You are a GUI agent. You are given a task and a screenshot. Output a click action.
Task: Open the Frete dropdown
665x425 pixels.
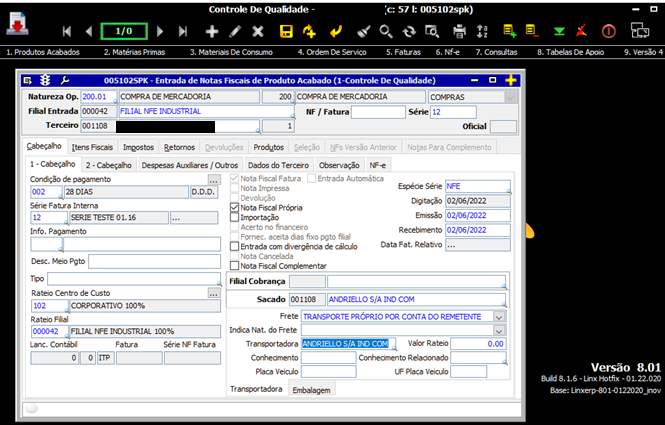(500, 314)
